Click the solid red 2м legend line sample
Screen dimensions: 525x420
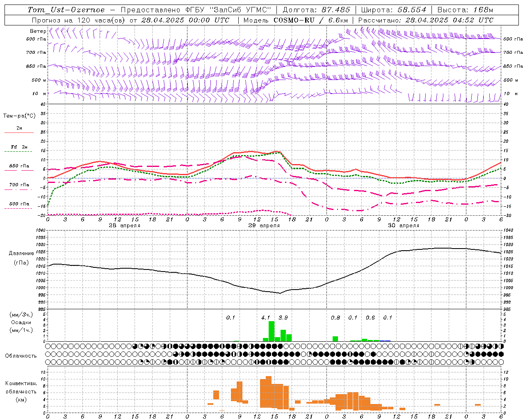[19, 133]
